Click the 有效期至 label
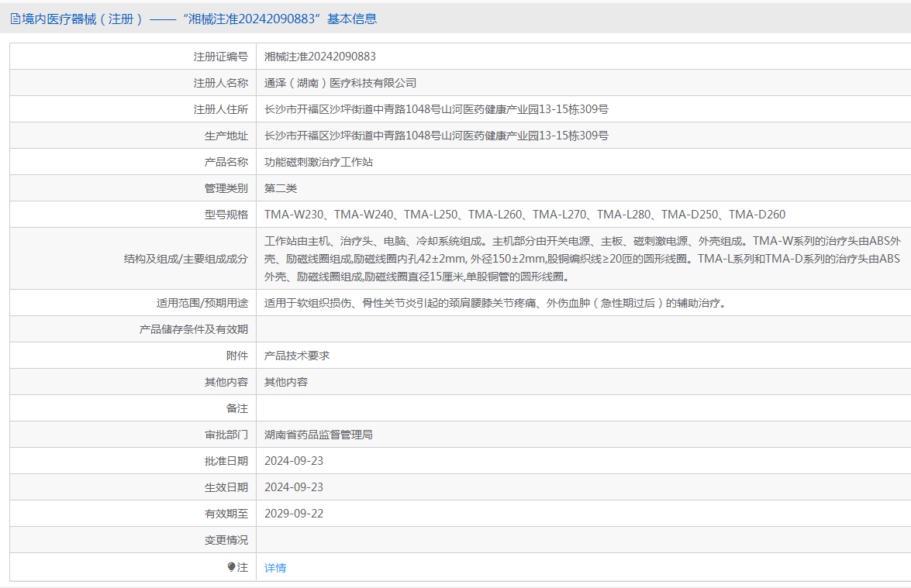The image size is (911, 588). click(x=226, y=514)
